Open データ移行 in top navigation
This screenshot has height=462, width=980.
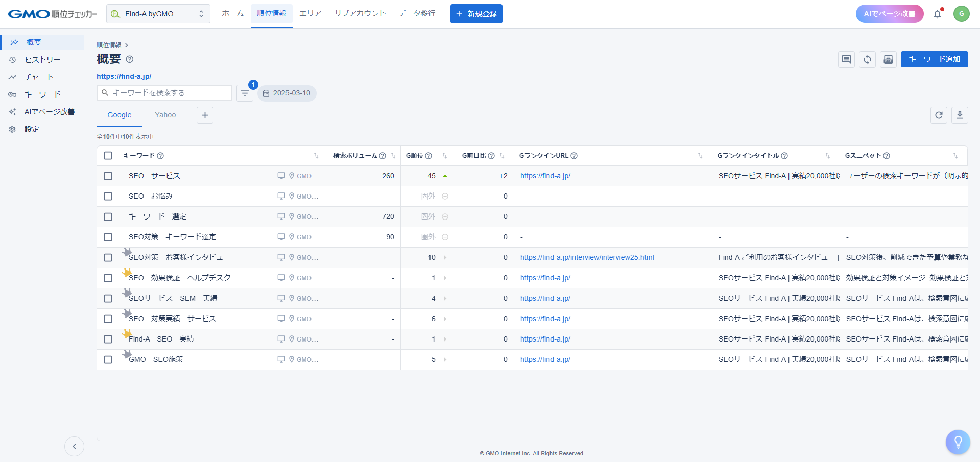[x=417, y=13]
